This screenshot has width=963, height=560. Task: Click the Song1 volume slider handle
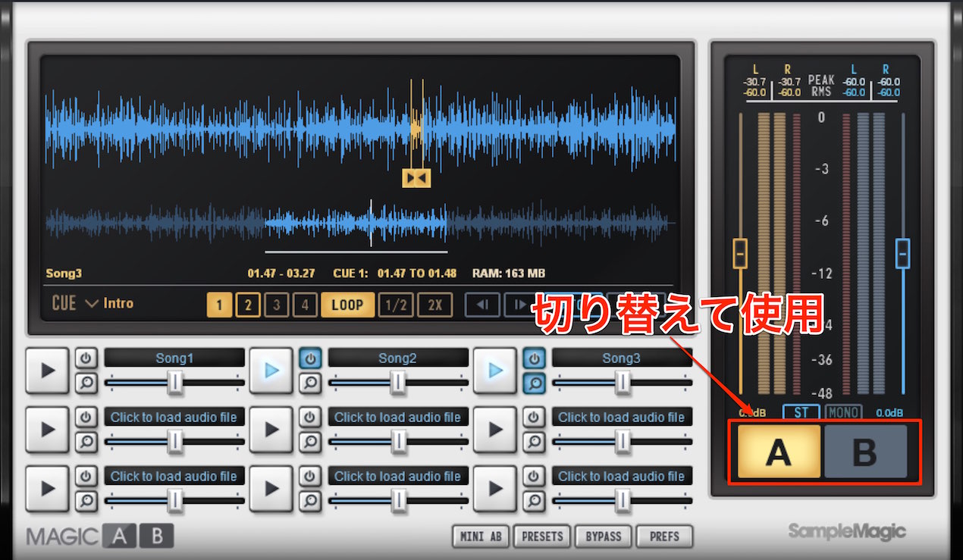pyautogui.click(x=175, y=383)
